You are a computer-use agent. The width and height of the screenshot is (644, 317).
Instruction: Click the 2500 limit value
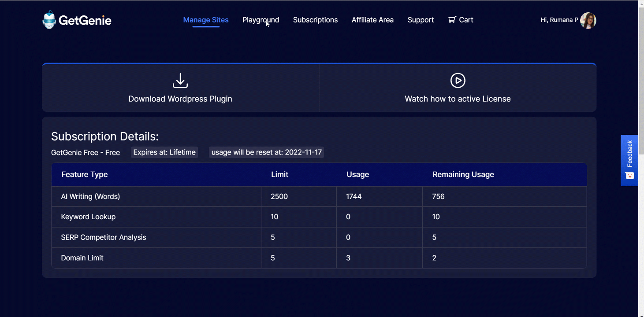(279, 196)
